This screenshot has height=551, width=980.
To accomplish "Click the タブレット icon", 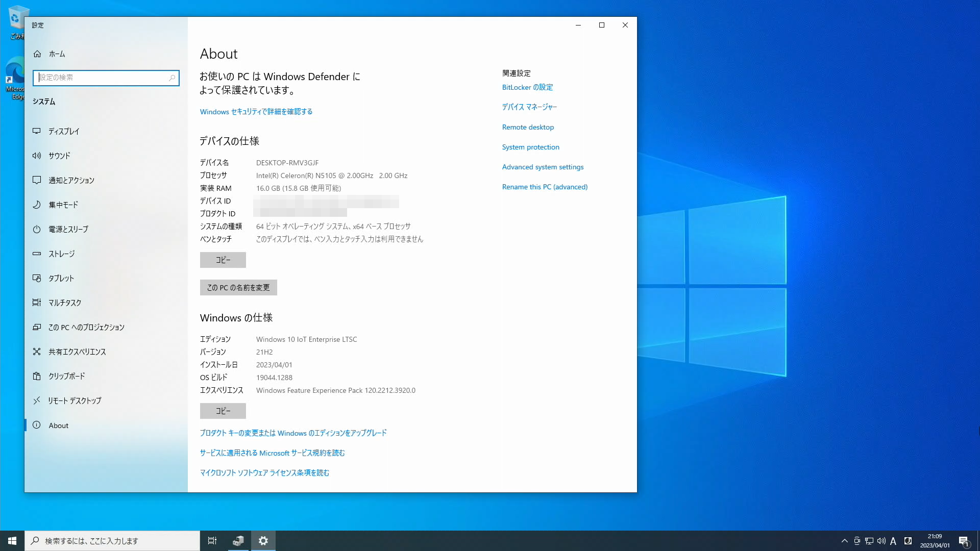I will tap(37, 278).
